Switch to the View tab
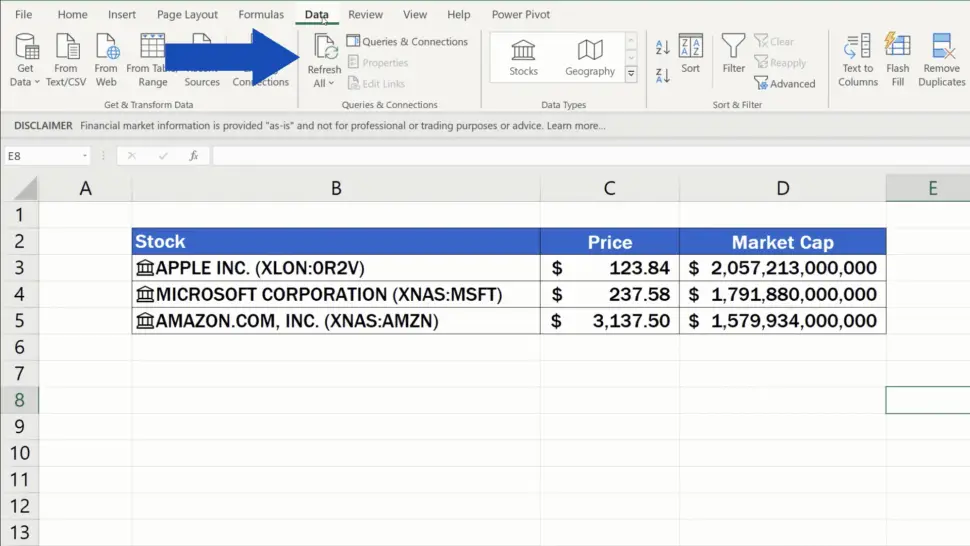The width and height of the screenshot is (970, 546). 415,14
